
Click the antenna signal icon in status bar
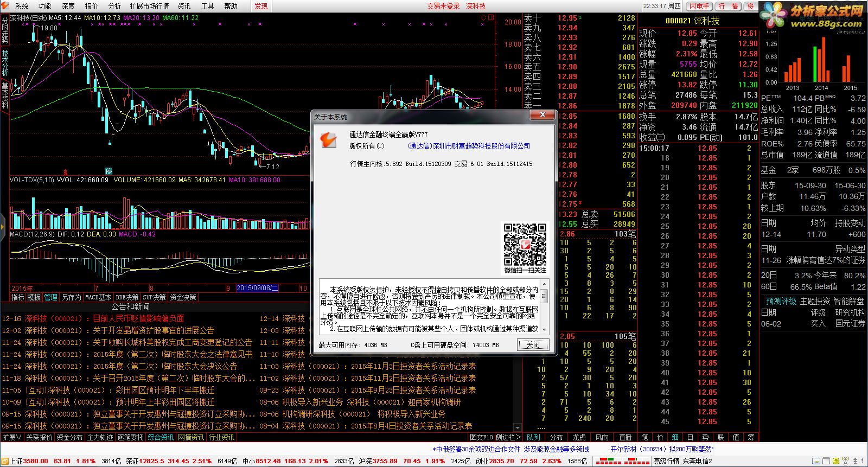(846, 462)
